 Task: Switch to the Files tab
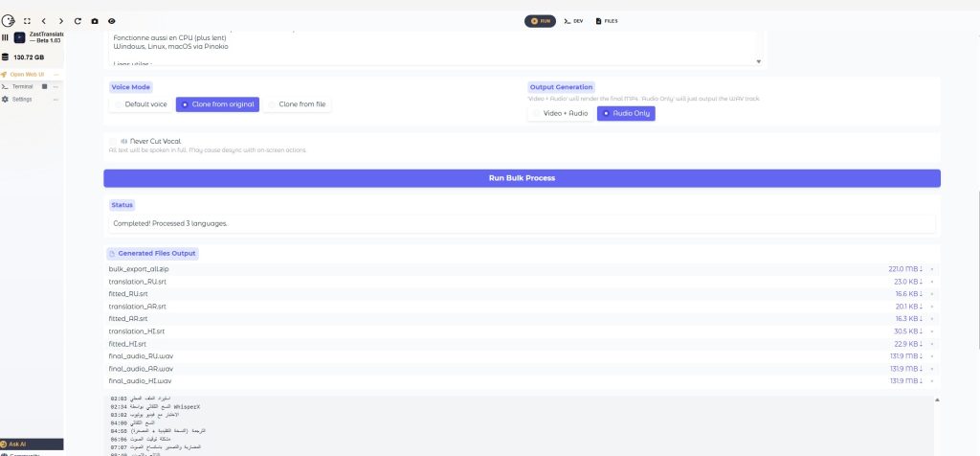(606, 21)
